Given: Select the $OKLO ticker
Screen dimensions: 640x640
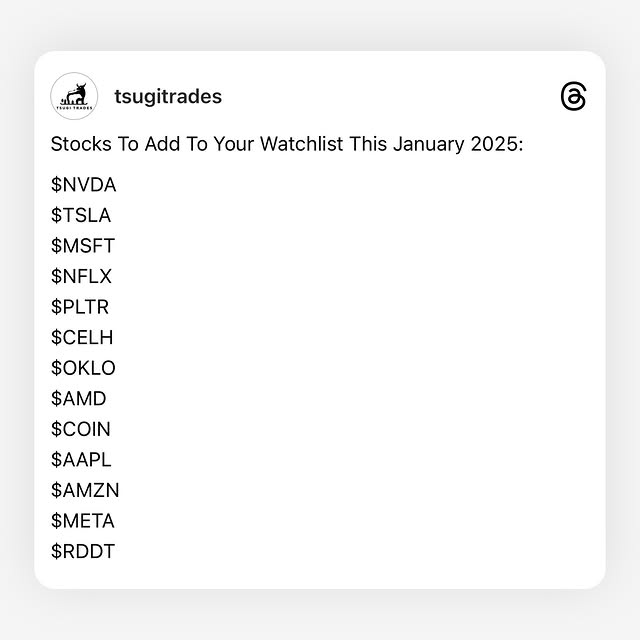Looking at the screenshot, I should click(83, 368).
